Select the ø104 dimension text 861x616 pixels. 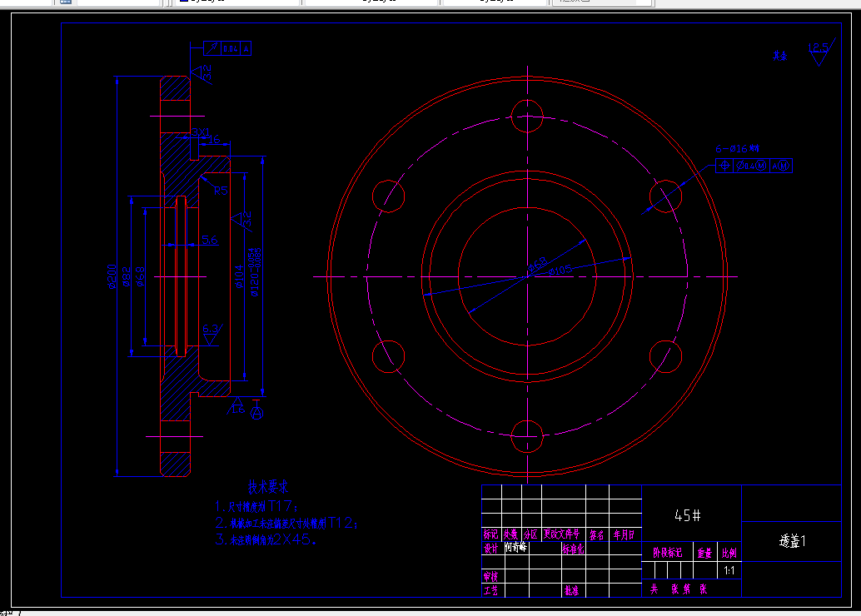(240, 276)
